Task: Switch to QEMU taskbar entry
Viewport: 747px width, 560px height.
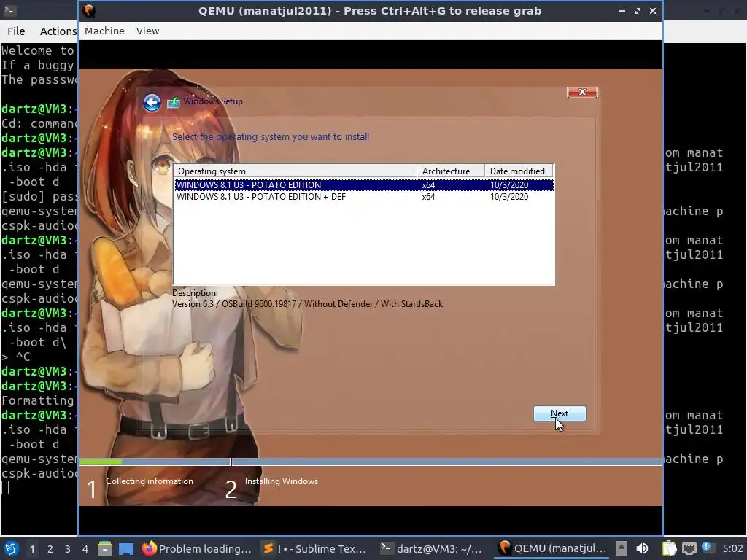Action: pyautogui.click(x=551, y=548)
